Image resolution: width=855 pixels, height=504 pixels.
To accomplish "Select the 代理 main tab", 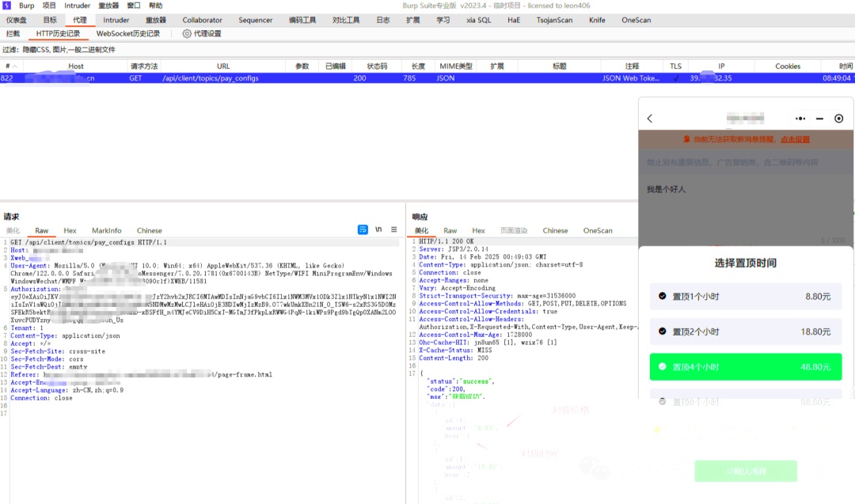I will (80, 20).
